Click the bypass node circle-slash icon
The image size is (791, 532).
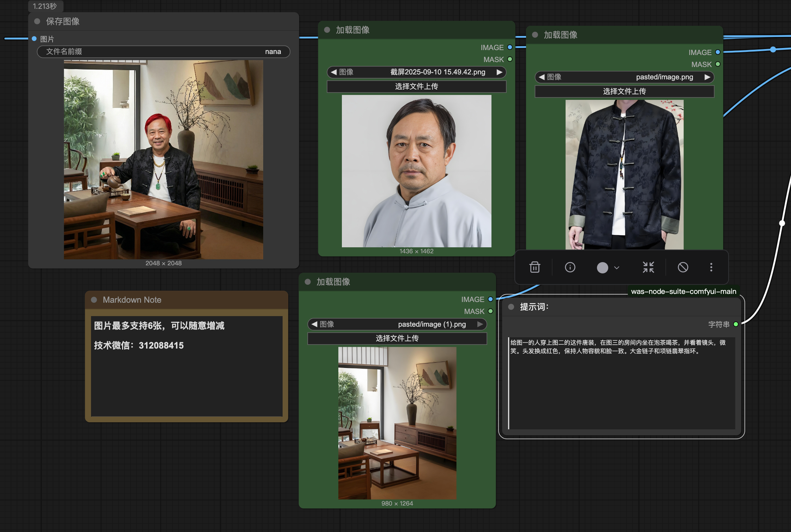coord(683,267)
